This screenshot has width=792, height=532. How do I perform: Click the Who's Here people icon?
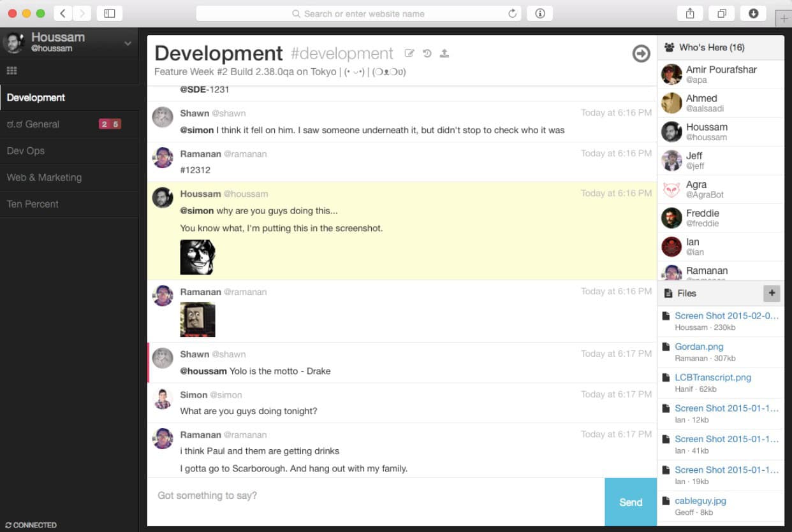669,47
